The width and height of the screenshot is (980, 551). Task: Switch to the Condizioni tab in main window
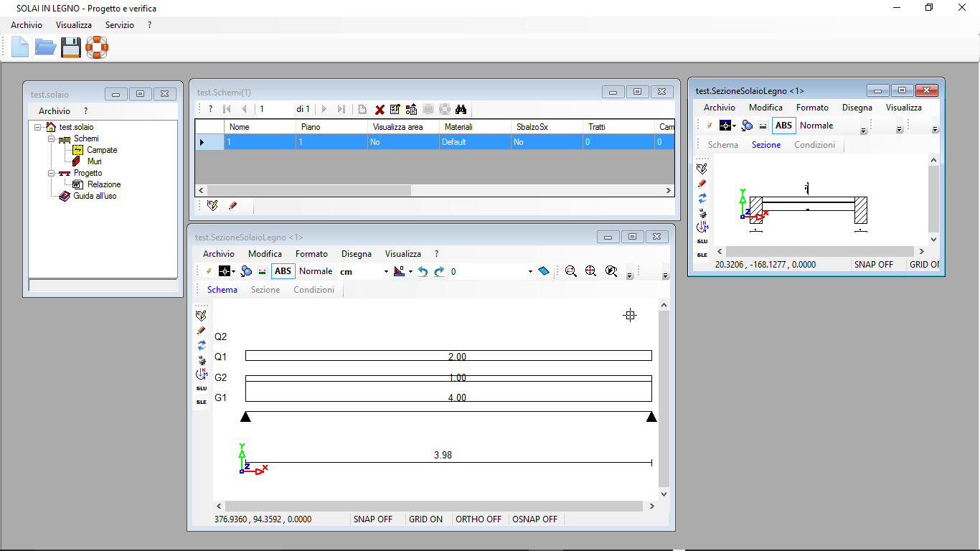coord(314,290)
